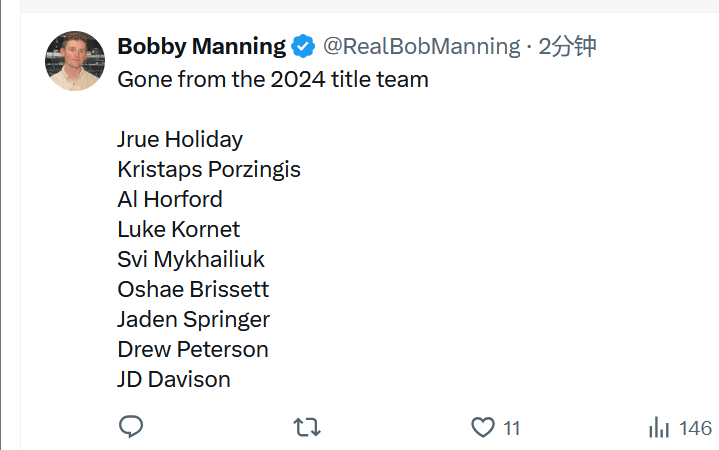Click the 'Jrue Holiday' line

[x=180, y=139]
